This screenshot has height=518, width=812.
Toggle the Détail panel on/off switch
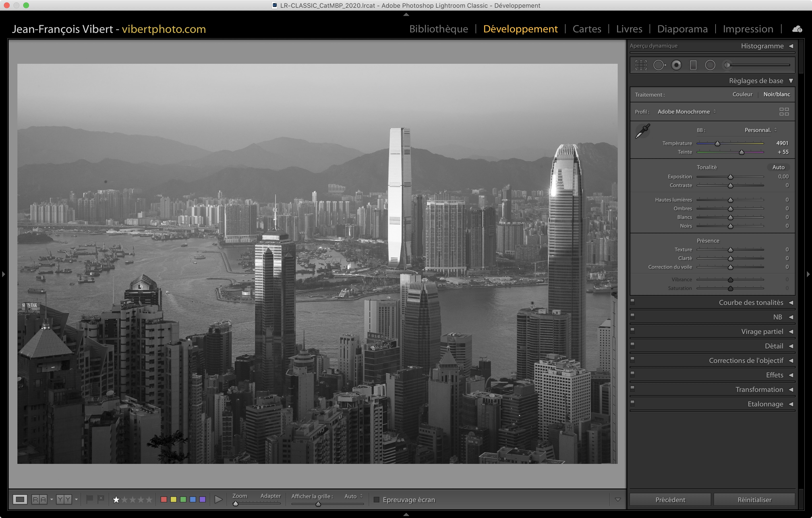pos(633,345)
